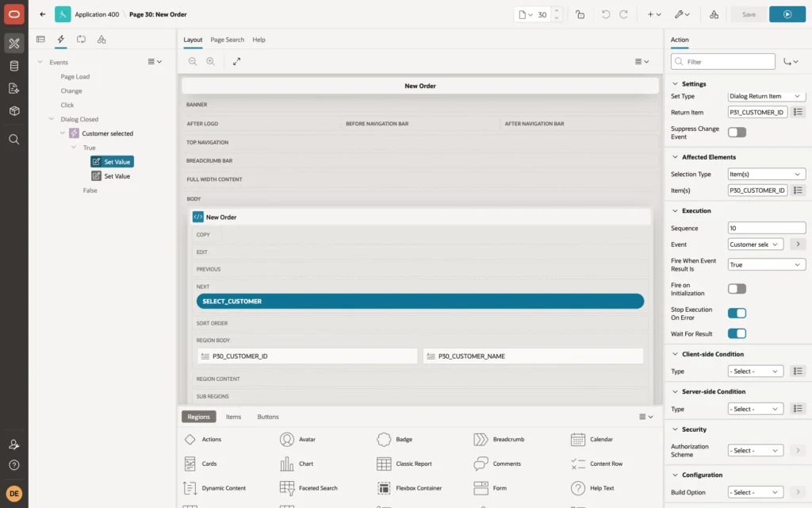Open Shared Components from the toolbar

[714, 14]
